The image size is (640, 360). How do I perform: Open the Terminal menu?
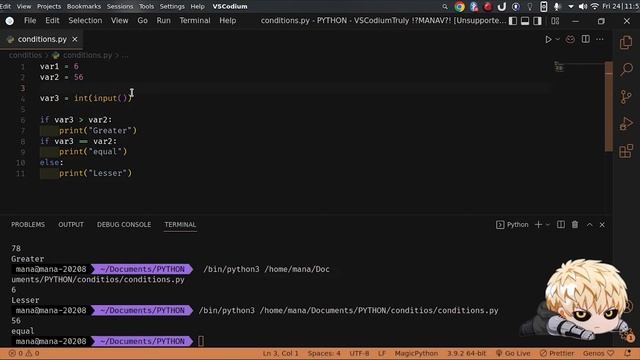coord(195,20)
